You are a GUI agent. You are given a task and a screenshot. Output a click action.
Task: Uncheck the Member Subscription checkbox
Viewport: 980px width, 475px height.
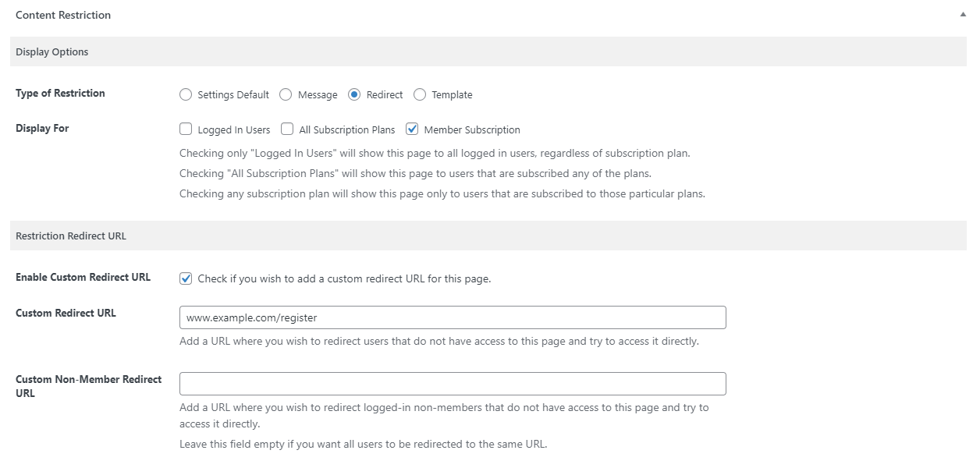[412, 129]
